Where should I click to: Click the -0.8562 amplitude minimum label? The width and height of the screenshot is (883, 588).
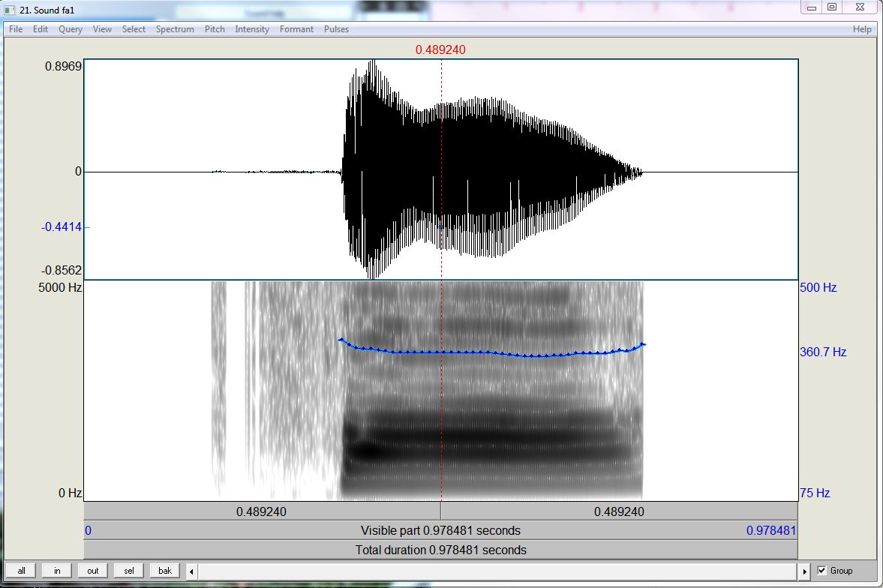click(62, 270)
